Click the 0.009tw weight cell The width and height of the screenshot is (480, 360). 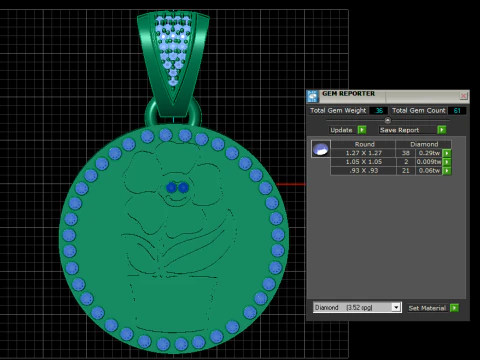coord(429,162)
